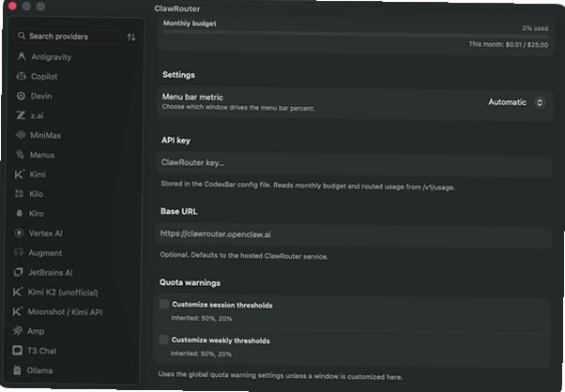This screenshot has height=392, width=565.
Task: Click the Devin provider icon
Action: (x=21, y=96)
